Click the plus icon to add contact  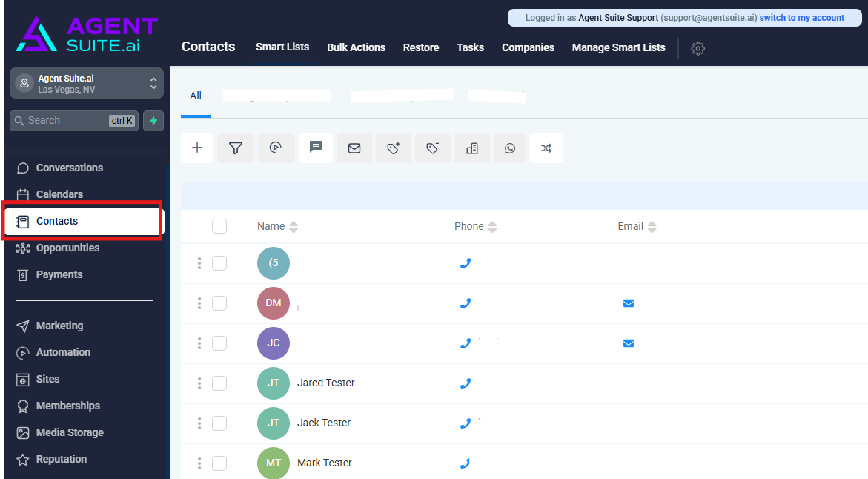click(197, 148)
